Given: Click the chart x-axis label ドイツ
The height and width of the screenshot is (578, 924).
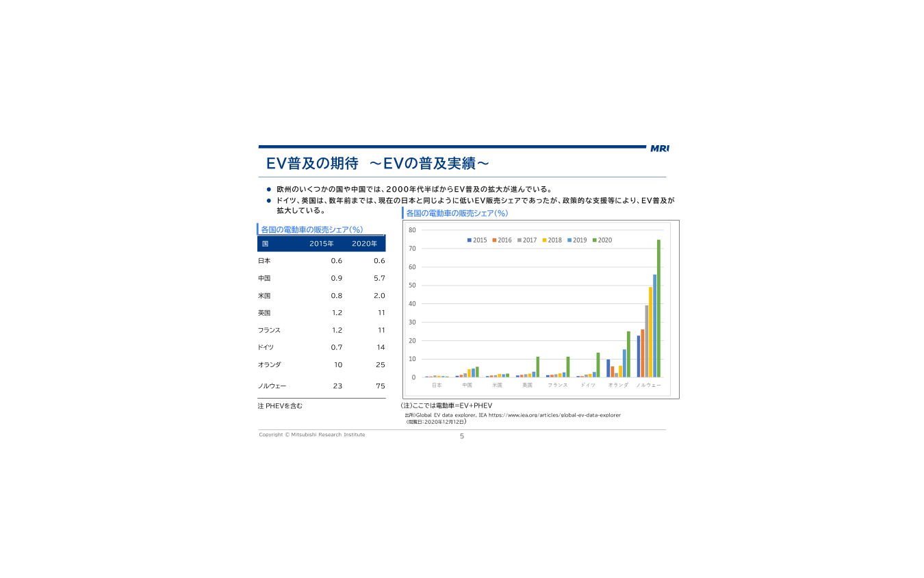Looking at the screenshot, I should 588,386.
